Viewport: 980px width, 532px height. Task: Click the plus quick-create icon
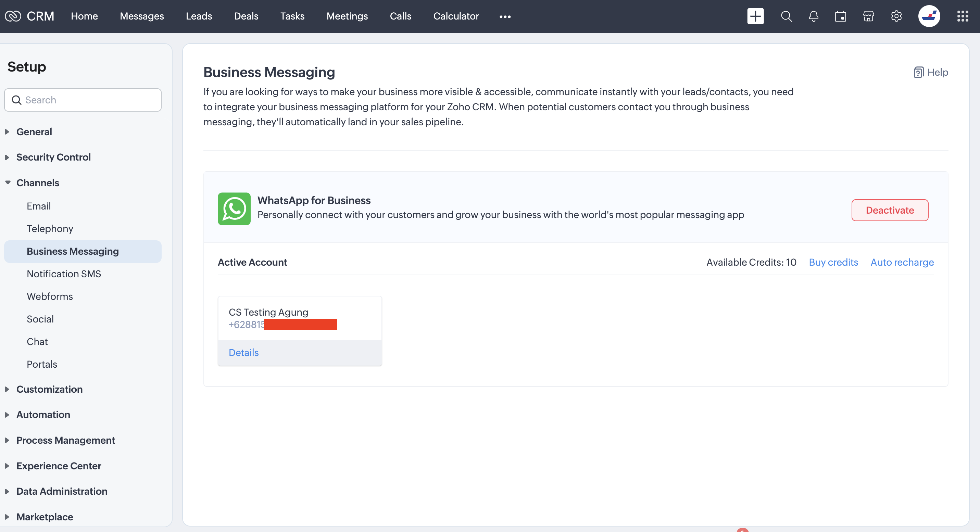pos(755,16)
